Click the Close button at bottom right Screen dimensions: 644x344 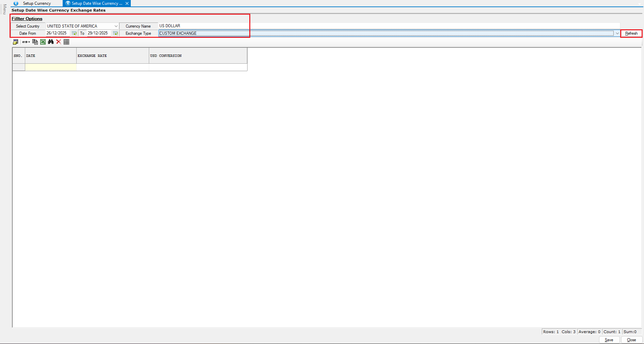point(631,340)
